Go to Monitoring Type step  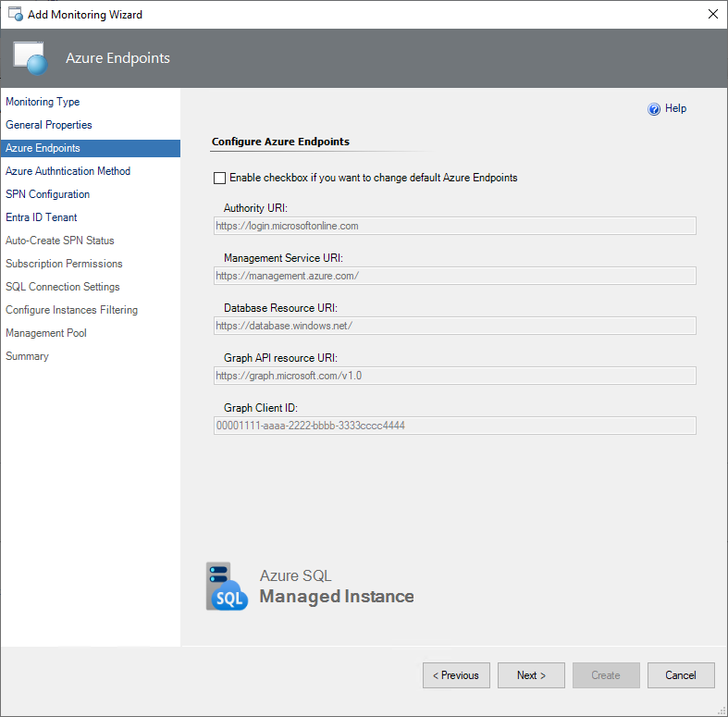pos(43,102)
